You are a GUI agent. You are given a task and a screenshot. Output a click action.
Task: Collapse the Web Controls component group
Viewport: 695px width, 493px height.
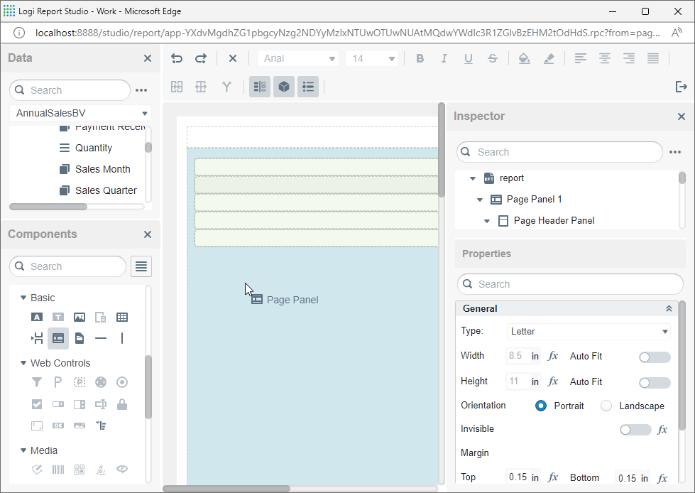23,363
